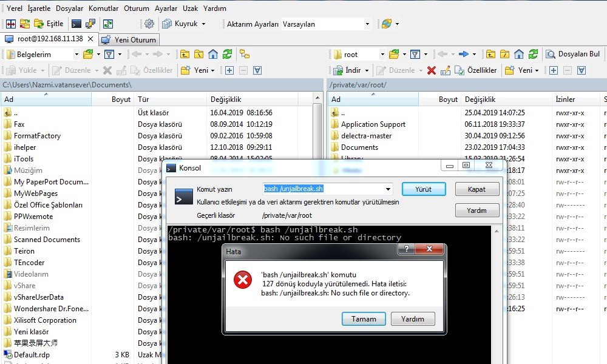Open the Komutlar menu
This screenshot has width=607, height=364.
(x=103, y=8)
